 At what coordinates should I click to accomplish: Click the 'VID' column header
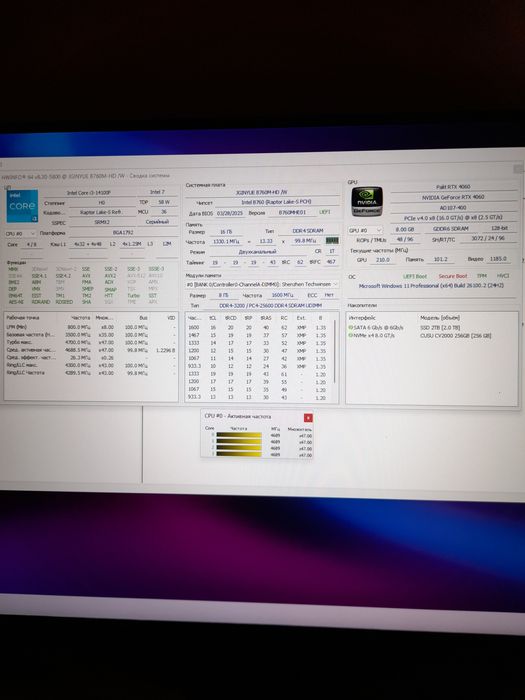(171, 318)
